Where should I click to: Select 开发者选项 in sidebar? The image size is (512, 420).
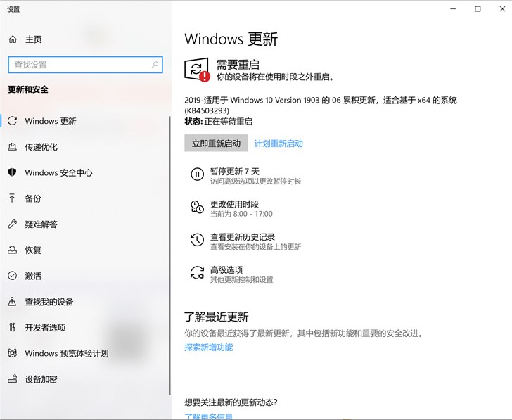point(85,327)
